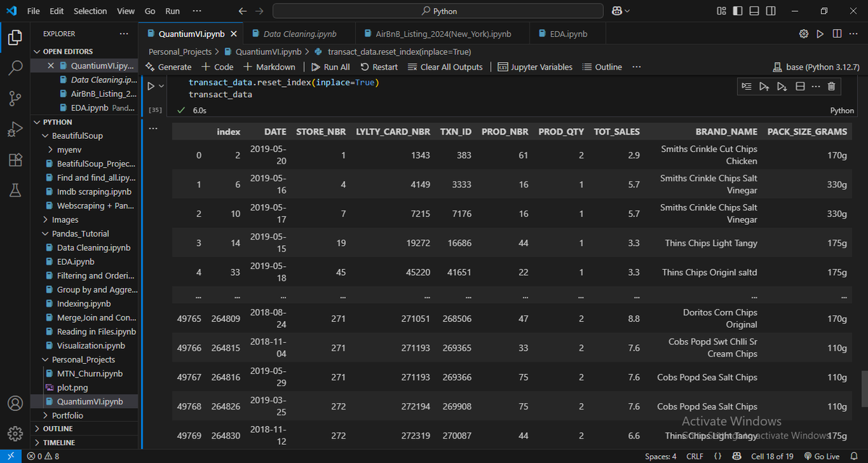
Task: Toggle the Outline view in notebook toolbar
Action: click(602, 66)
